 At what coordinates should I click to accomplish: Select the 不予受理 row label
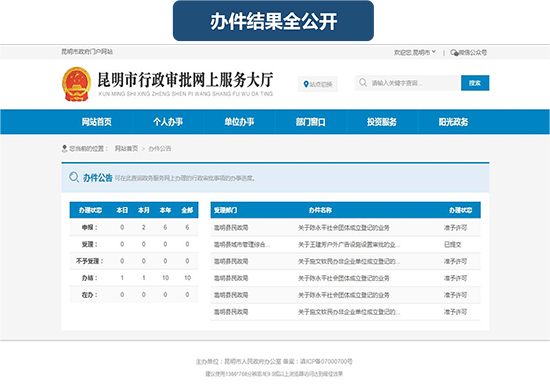(89, 261)
